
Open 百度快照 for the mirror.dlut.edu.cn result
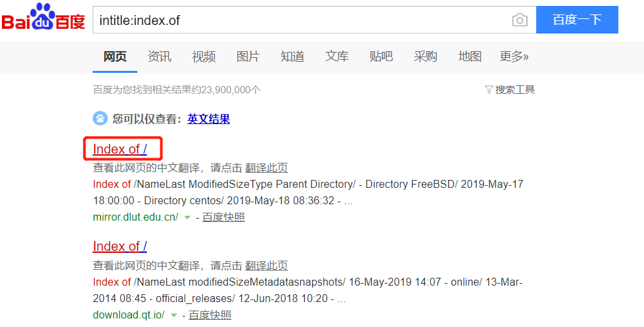pos(223,217)
